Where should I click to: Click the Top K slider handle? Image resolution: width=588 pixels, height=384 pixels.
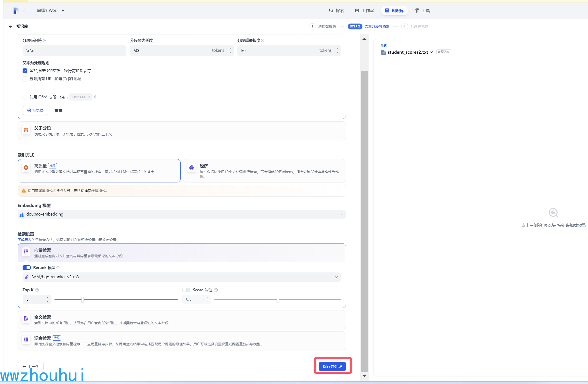click(x=82, y=300)
